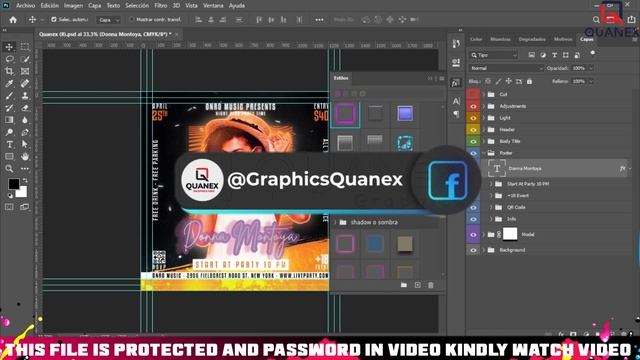
Task: Switch to the Degradados tab
Action: click(x=532, y=39)
